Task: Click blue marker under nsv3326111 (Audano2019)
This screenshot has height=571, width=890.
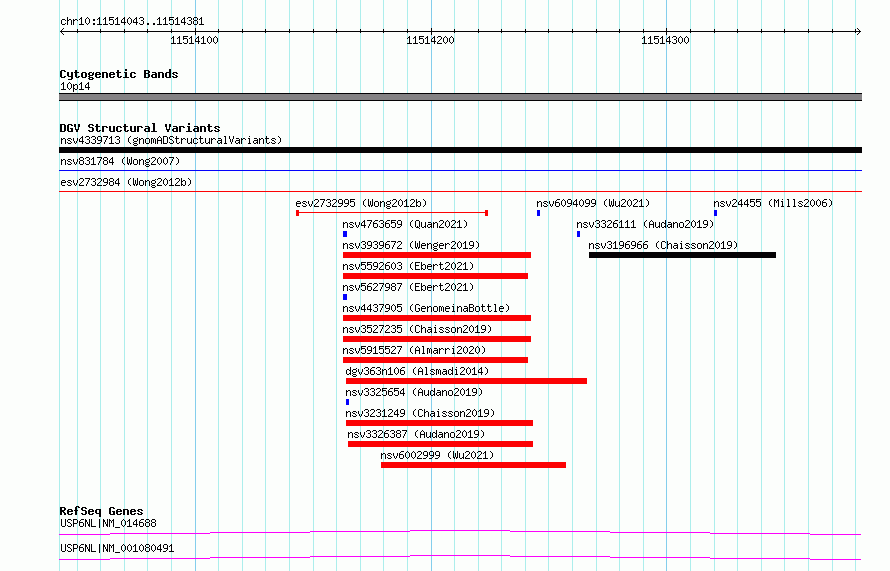Action: pos(578,234)
